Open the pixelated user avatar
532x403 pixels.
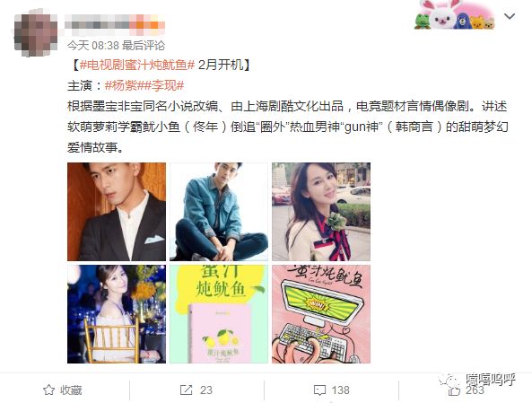point(36,34)
